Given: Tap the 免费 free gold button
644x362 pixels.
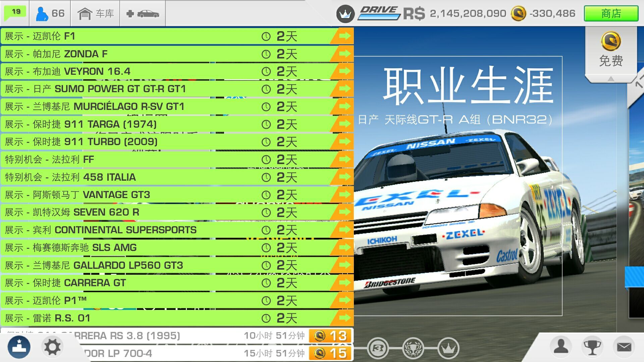Looking at the screenshot, I should pos(611,50).
